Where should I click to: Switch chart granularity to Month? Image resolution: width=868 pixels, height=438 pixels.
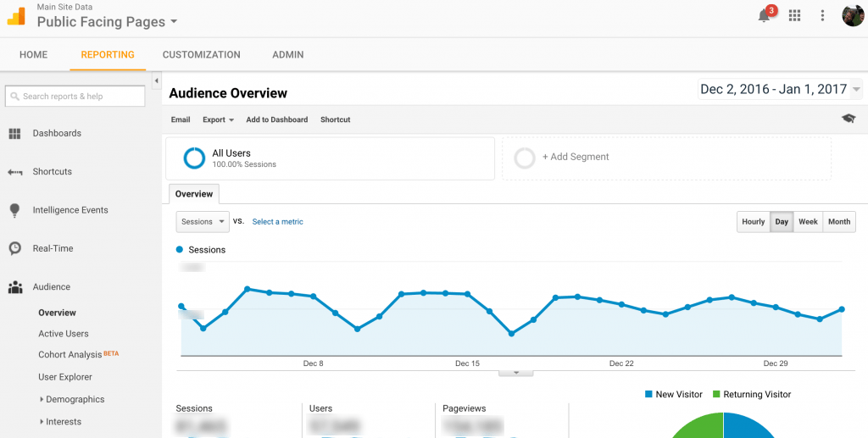(838, 222)
